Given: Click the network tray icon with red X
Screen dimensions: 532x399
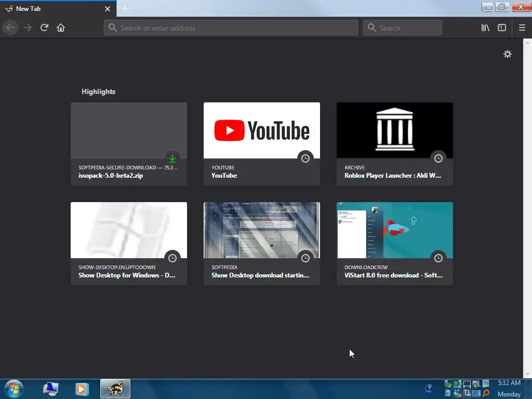Looking at the screenshot, I should (457, 393).
